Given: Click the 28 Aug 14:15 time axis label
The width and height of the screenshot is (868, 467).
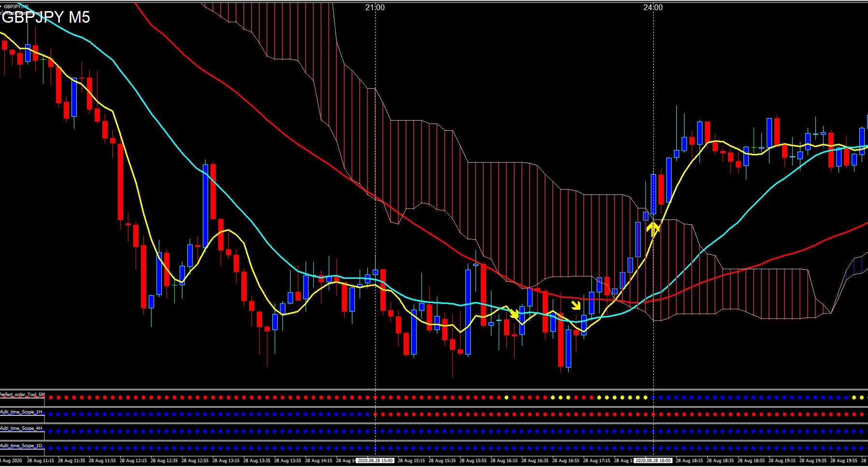Looking at the screenshot, I should (x=319, y=461).
